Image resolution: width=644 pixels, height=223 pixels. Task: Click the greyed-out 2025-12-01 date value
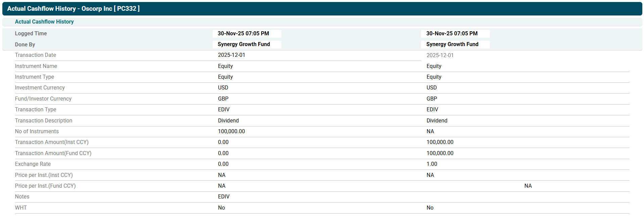[x=440, y=55]
